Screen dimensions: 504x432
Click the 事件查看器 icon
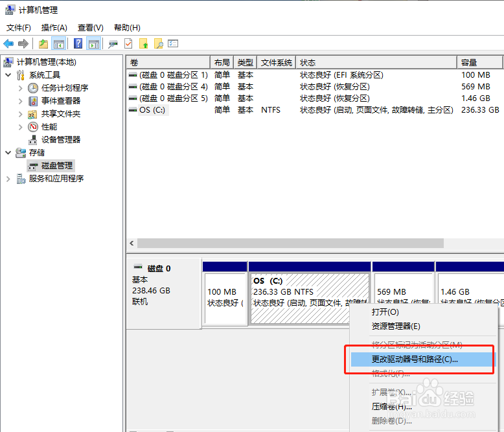pos(33,101)
